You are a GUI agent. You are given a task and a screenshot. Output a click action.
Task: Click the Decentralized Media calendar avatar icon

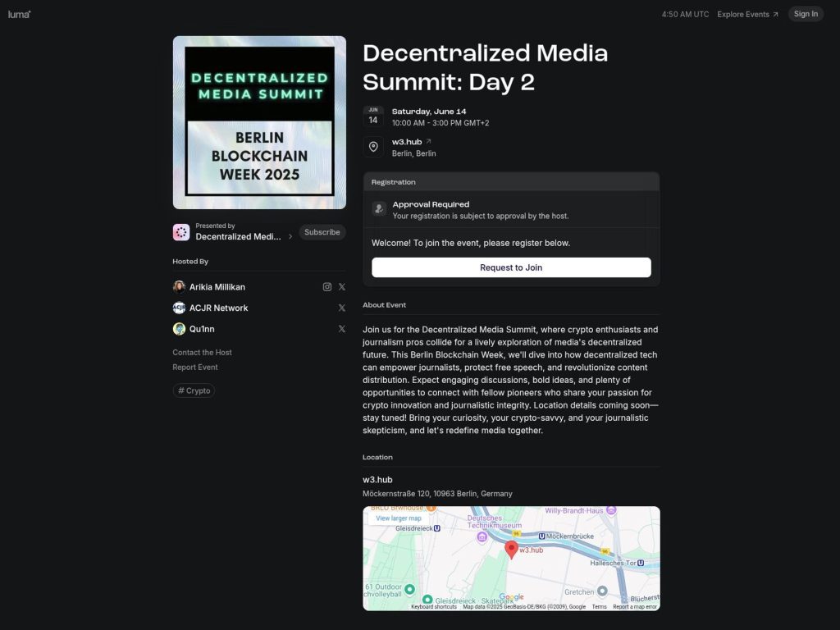[x=180, y=232]
